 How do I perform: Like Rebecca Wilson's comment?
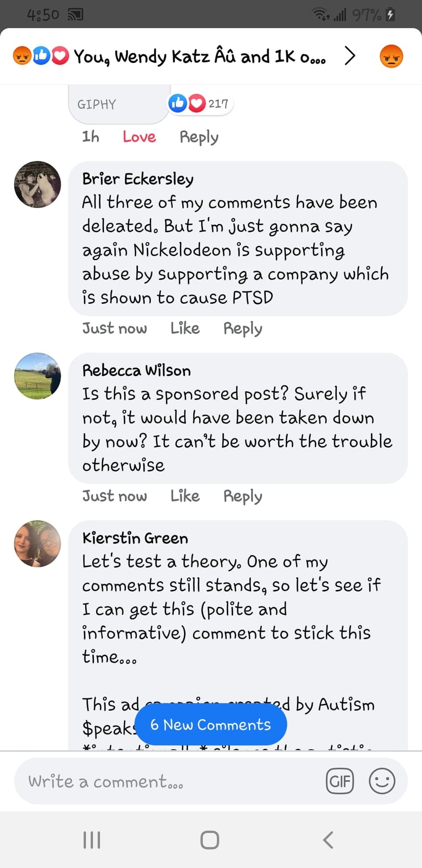(x=185, y=496)
